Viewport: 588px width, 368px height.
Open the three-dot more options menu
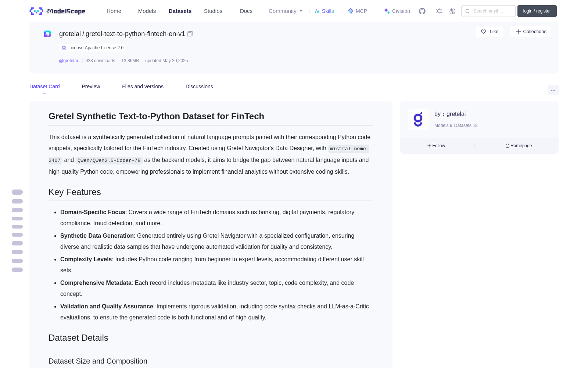[553, 90]
